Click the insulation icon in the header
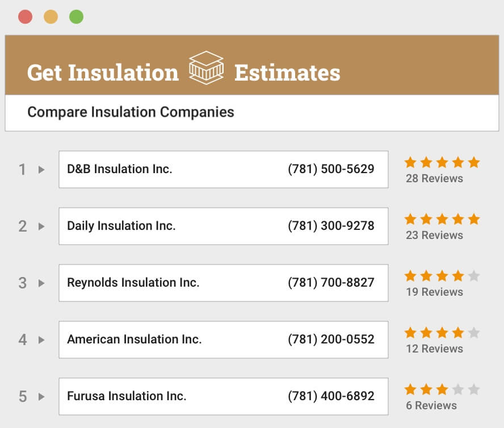 click(205, 68)
